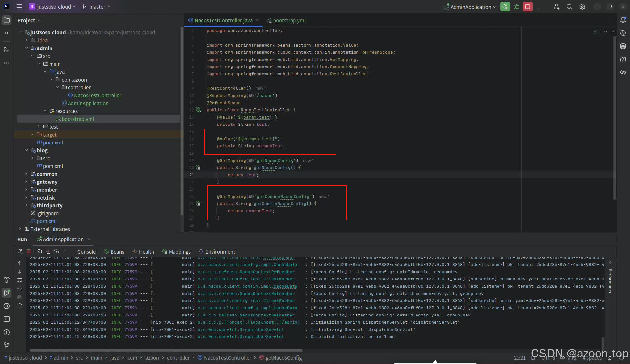630x364 pixels.
Task: Toggle the Project tool window folder icon
Action: click(x=7, y=20)
